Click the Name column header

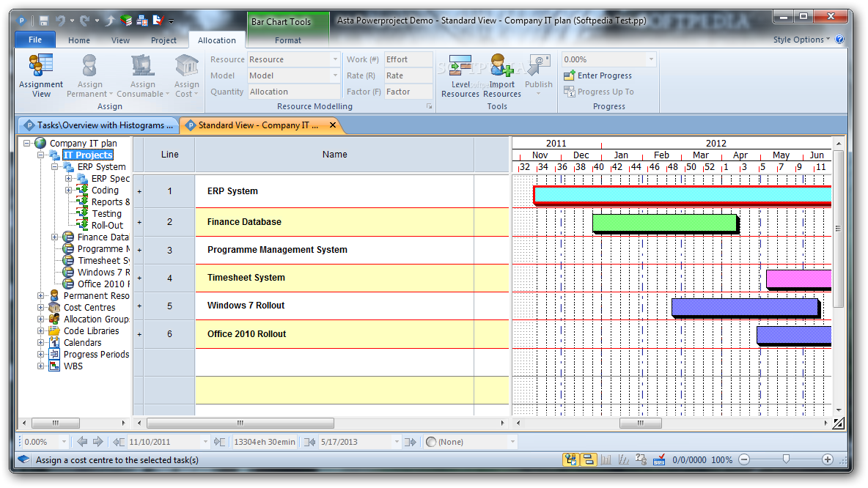tap(334, 155)
